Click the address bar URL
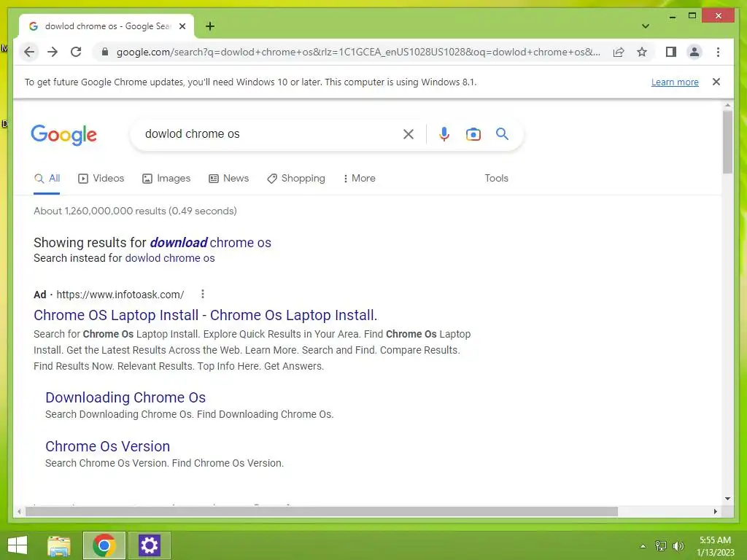This screenshot has width=747, height=560. pos(358,52)
